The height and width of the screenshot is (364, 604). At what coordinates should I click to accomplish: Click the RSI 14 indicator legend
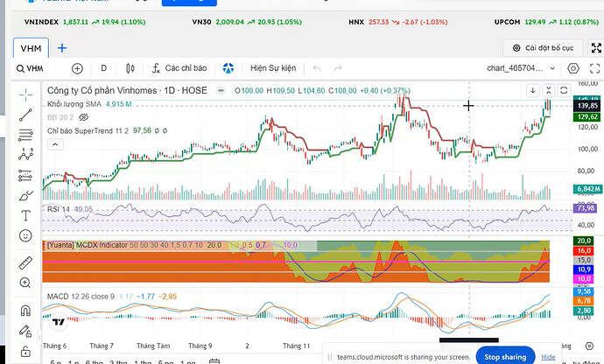pos(58,209)
